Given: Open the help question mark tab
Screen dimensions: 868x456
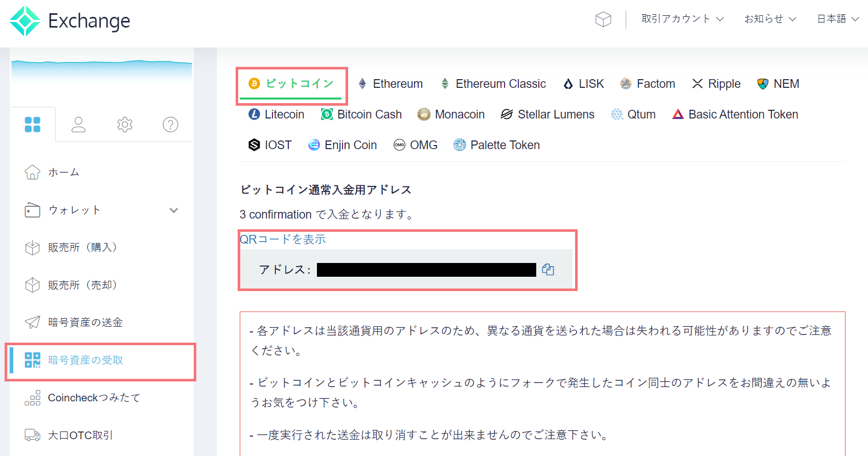Looking at the screenshot, I should [170, 124].
